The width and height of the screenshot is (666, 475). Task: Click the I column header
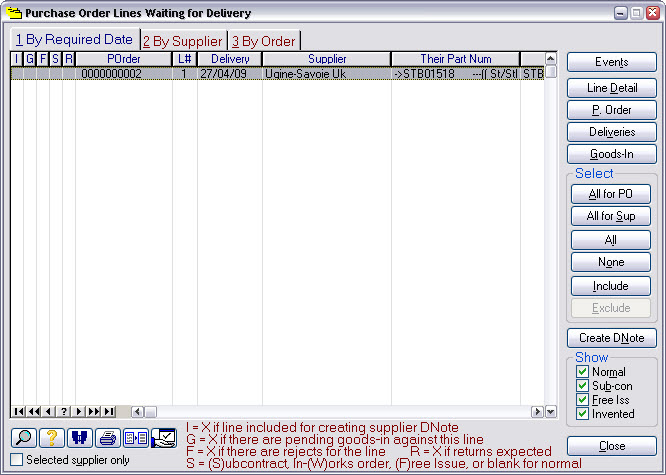[x=17, y=59]
